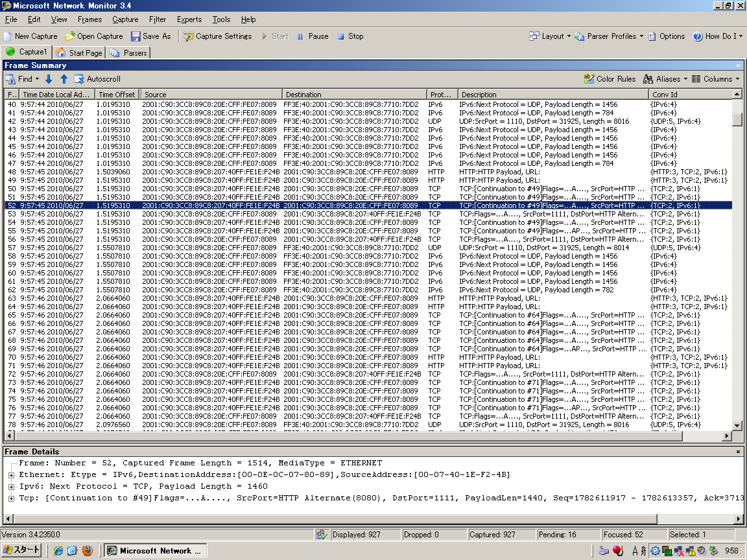Screen dimensions: 747x560
Task: Open the Tools menu
Action: tap(221, 19)
